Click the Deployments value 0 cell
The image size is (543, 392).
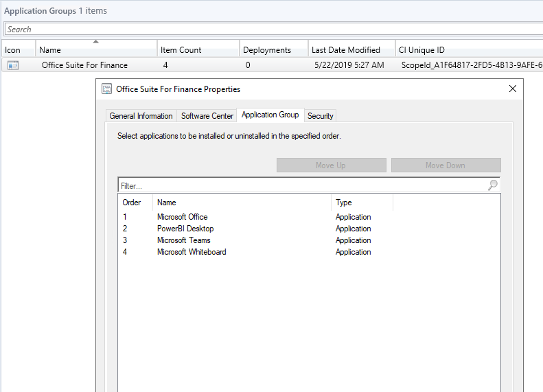coord(248,65)
